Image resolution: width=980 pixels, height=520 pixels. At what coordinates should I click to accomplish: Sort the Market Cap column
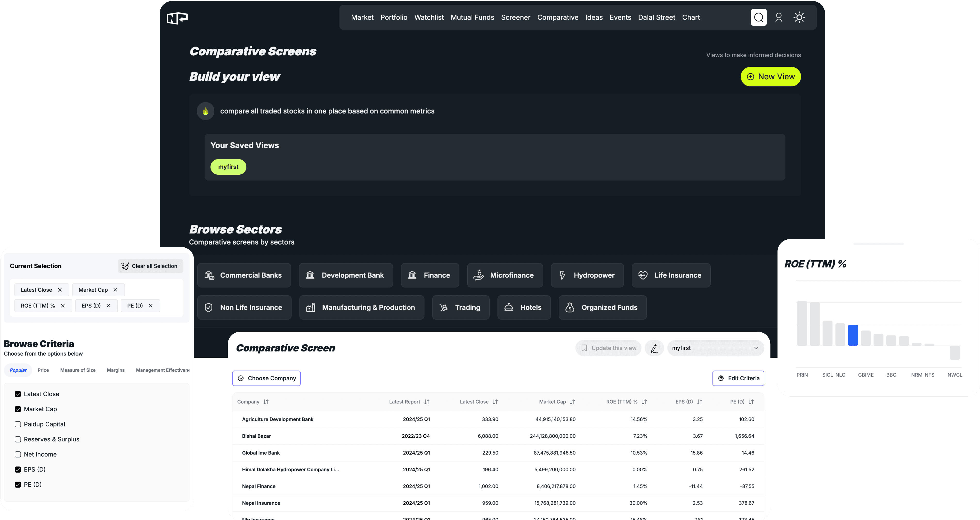573,402
